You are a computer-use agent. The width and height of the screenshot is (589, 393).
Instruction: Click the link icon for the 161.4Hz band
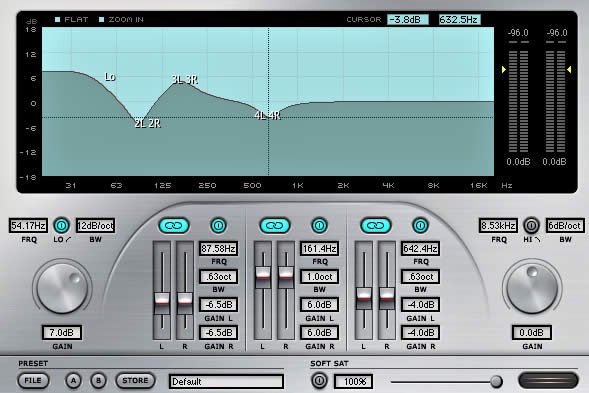coord(275,226)
